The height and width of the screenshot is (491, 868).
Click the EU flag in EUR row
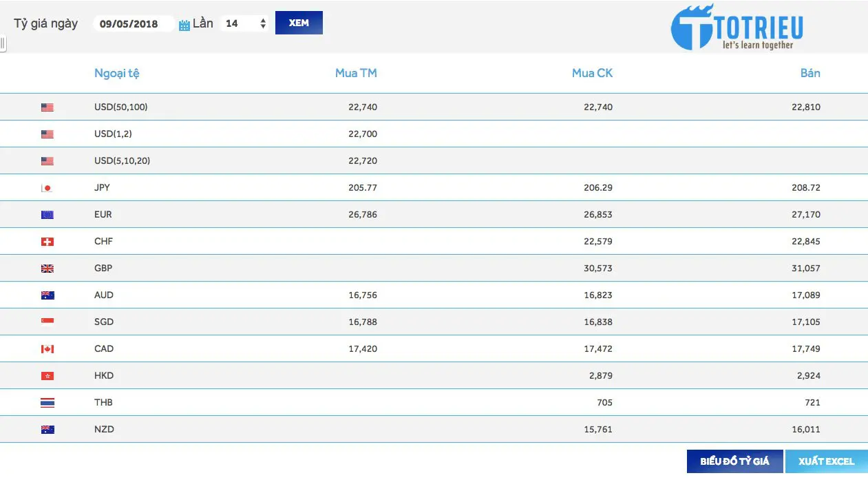tap(47, 215)
